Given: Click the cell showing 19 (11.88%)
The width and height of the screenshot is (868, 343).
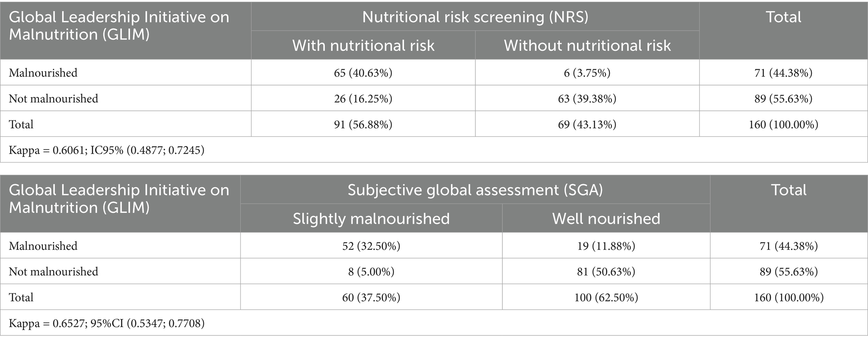Looking at the screenshot, I should 606,246.
